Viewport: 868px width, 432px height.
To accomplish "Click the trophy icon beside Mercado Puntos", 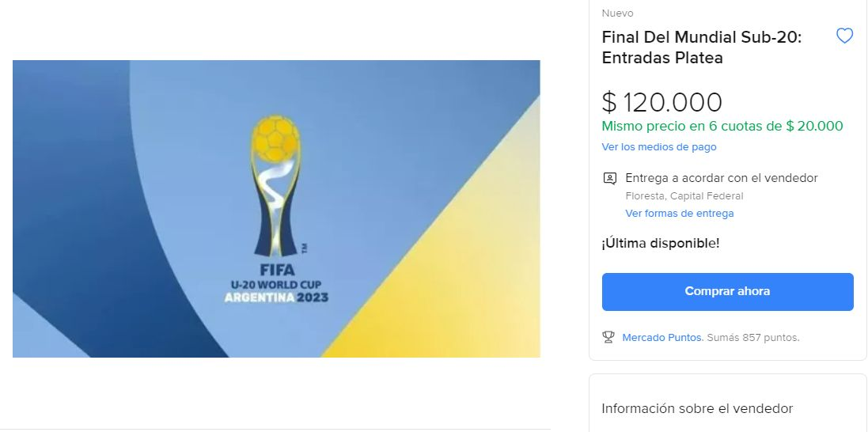I will pyautogui.click(x=608, y=338).
